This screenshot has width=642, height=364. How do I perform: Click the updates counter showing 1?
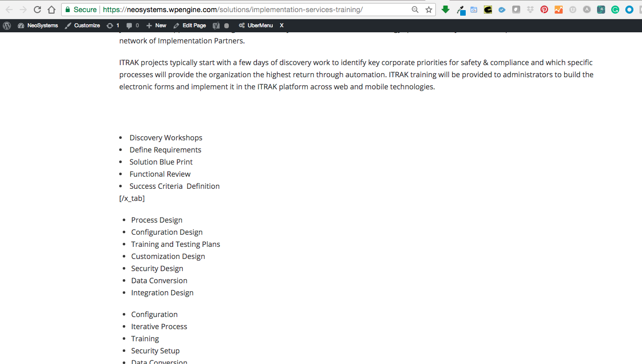tap(113, 26)
